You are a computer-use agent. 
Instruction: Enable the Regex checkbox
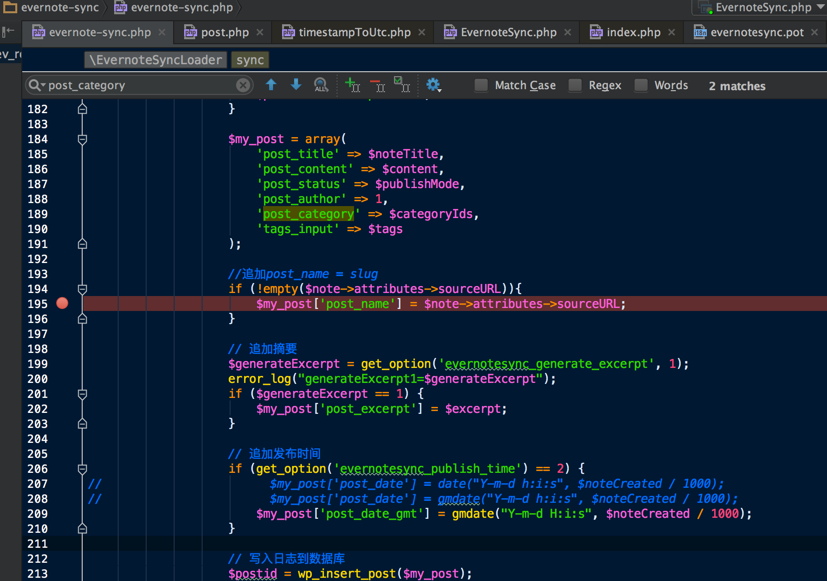(x=575, y=85)
